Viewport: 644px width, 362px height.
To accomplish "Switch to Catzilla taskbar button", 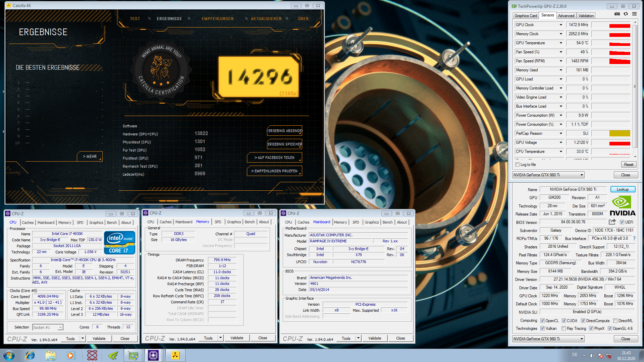I will click(x=175, y=355).
